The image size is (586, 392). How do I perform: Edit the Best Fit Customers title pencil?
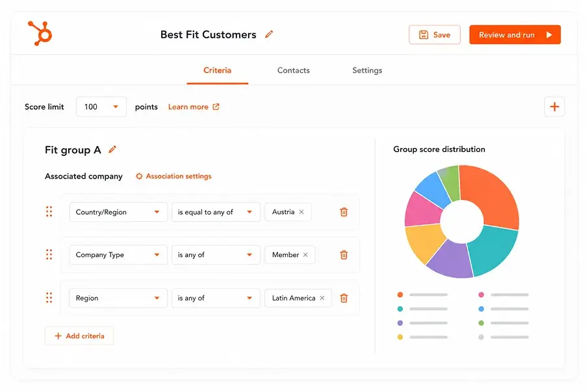pos(269,34)
